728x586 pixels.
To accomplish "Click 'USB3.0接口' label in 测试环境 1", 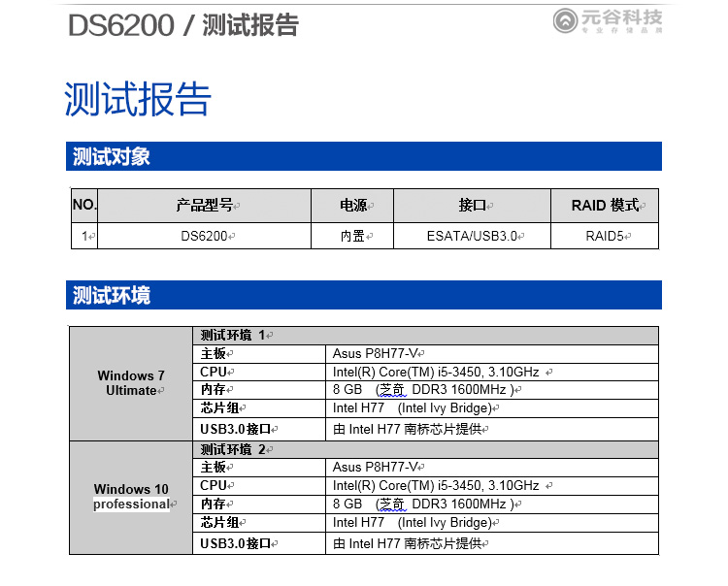I will click(236, 429).
